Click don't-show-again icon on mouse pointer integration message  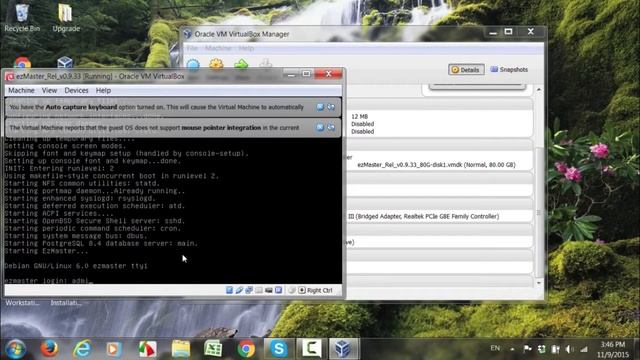pos(331,127)
